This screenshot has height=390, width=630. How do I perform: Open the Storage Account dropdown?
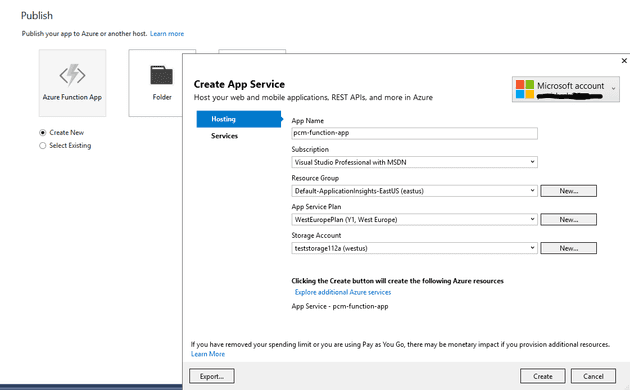tap(414, 248)
